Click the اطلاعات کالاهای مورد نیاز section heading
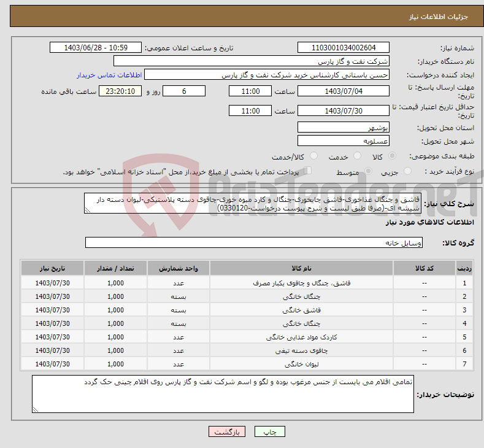The image size is (484, 448). (429, 222)
